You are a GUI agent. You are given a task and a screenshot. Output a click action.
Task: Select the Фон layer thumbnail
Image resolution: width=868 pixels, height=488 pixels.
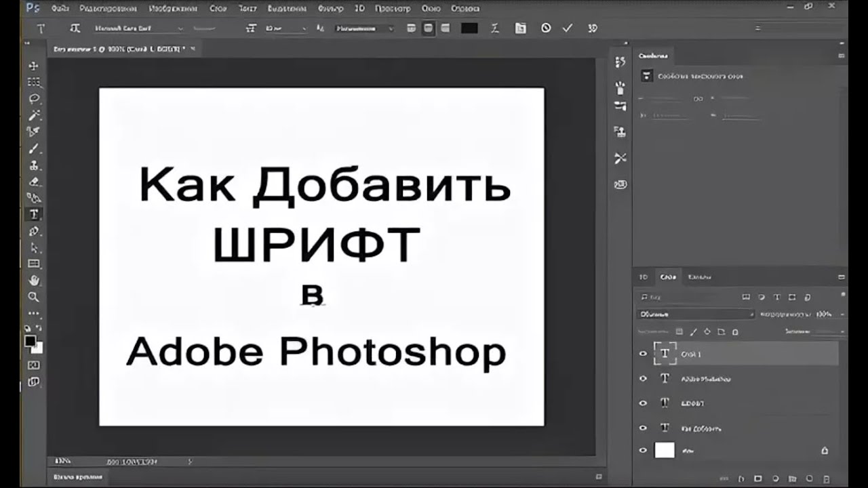[x=665, y=450]
